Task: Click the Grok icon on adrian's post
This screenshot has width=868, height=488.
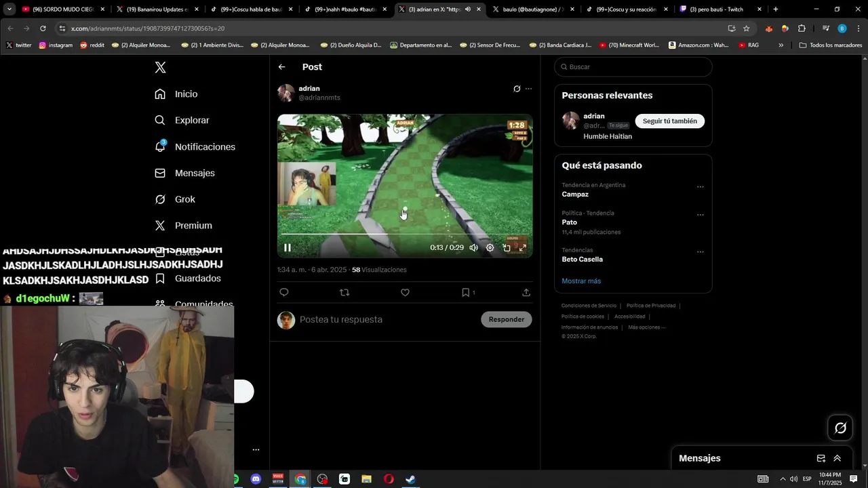Action: pos(517,89)
